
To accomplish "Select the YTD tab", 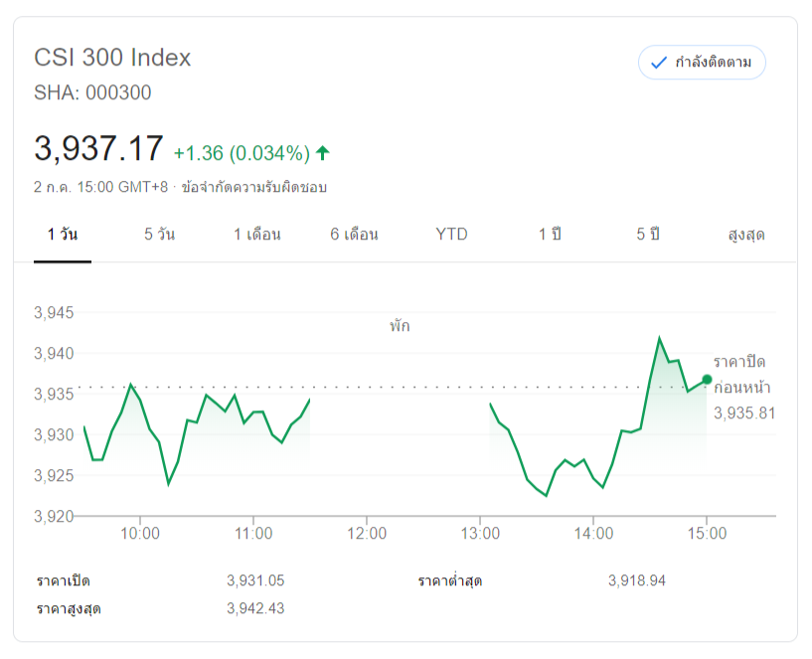I will click(451, 235).
